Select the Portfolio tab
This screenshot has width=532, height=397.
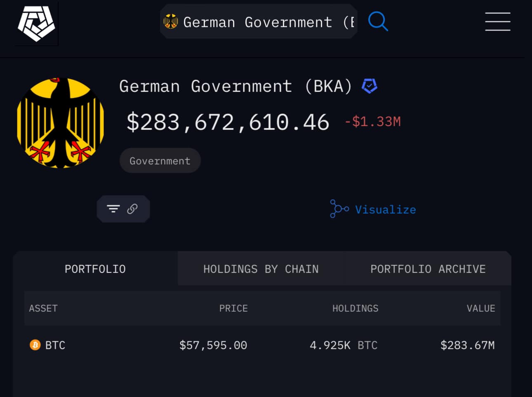coord(95,269)
